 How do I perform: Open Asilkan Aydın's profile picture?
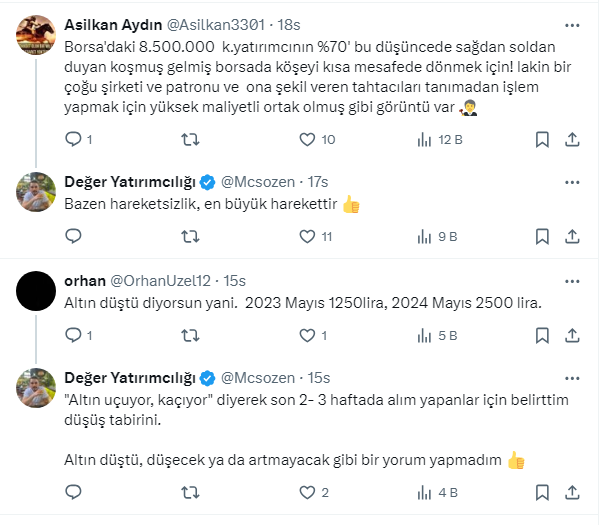pos(38,33)
